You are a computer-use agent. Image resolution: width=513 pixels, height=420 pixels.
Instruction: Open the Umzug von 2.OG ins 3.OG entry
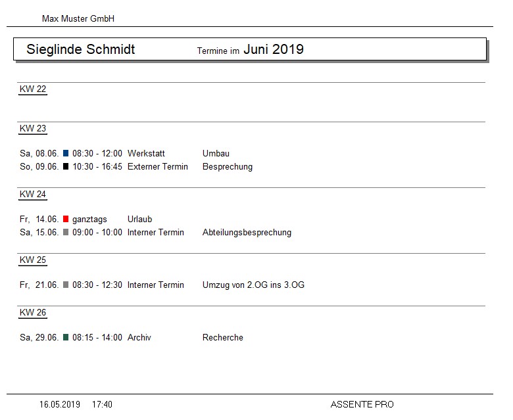click(253, 285)
